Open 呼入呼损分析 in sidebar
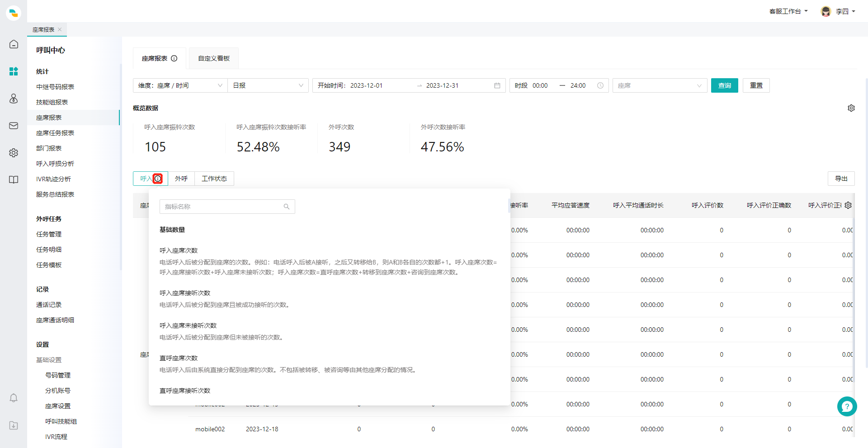This screenshot has width=868, height=448. [55, 164]
